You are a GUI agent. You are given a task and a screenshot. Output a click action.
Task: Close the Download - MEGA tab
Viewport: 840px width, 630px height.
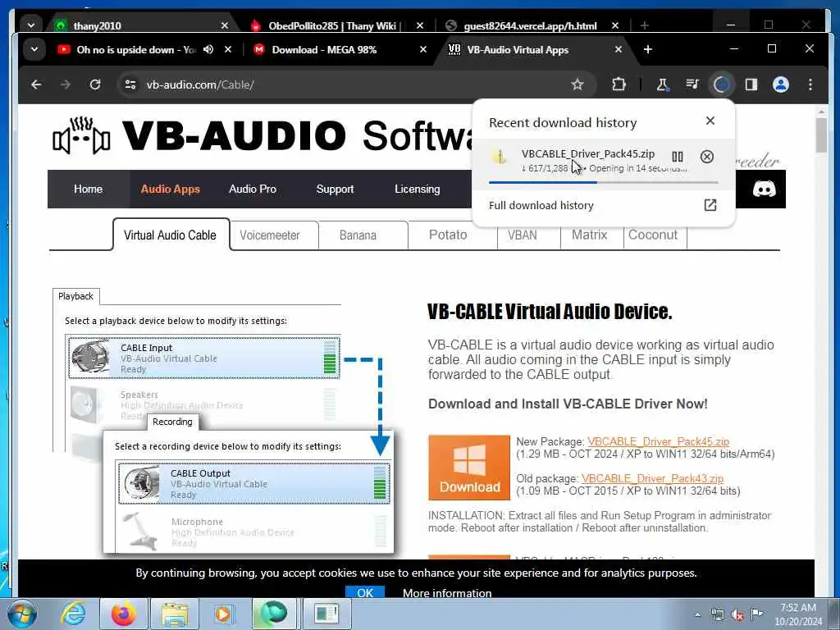422,49
